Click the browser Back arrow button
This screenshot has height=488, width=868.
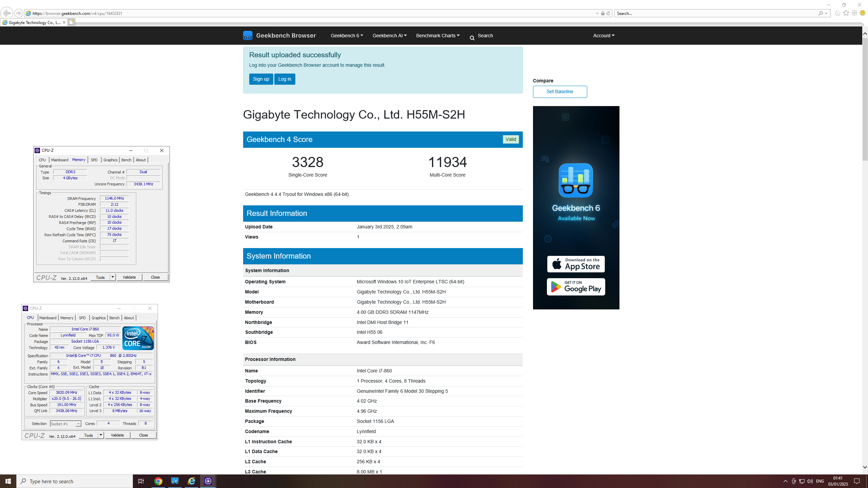tap(7, 13)
